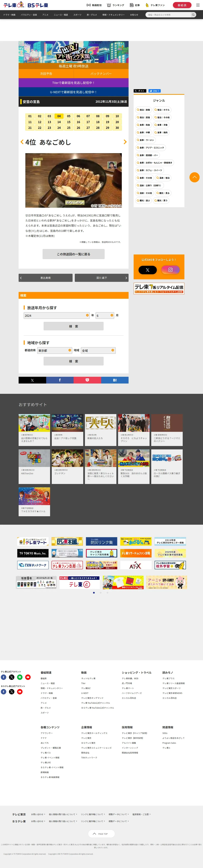The image size is (203, 868).
Task: Open 動画配信 streaming icon link
Action: pos(94,5)
